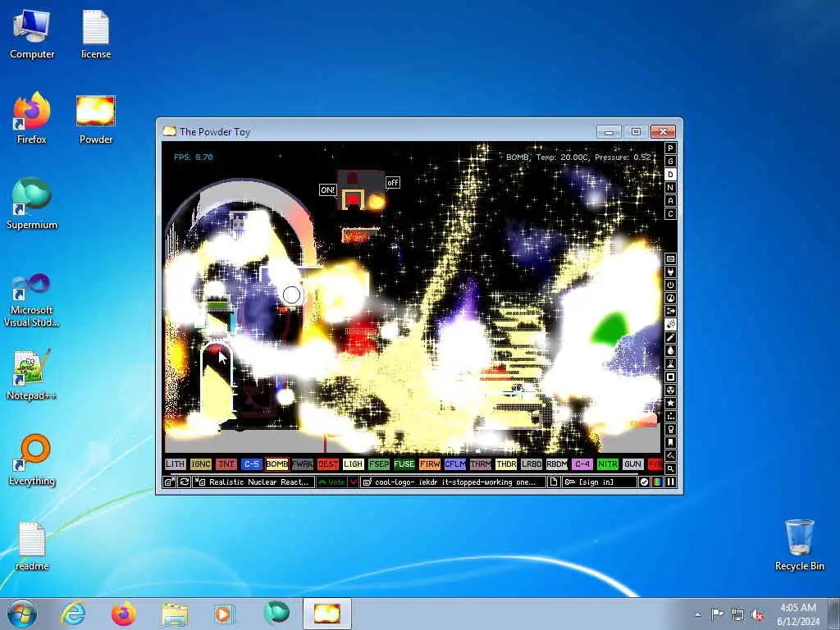Viewport: 840px width, 630px height.
Task: Open the Walls category in the side menu
Action: tap(670, 258)
